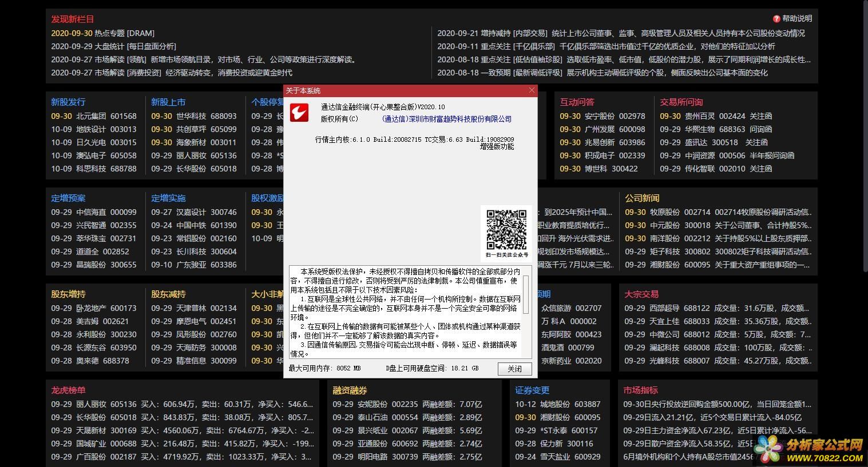Select 海象新材 003011 row
This screenshot has height=467, width=868.
point(194,142)
